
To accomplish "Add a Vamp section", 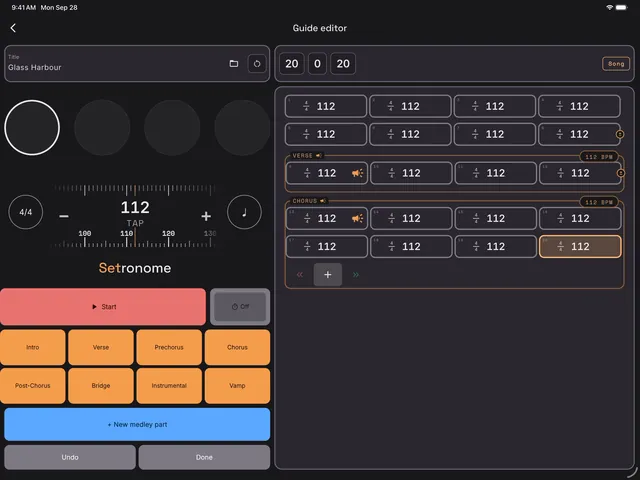I will click(237, 386).
